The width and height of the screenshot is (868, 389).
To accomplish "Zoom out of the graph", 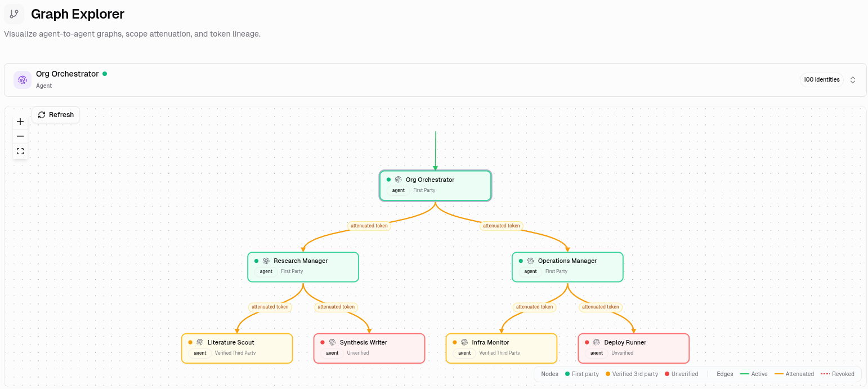I will [20, 136].
